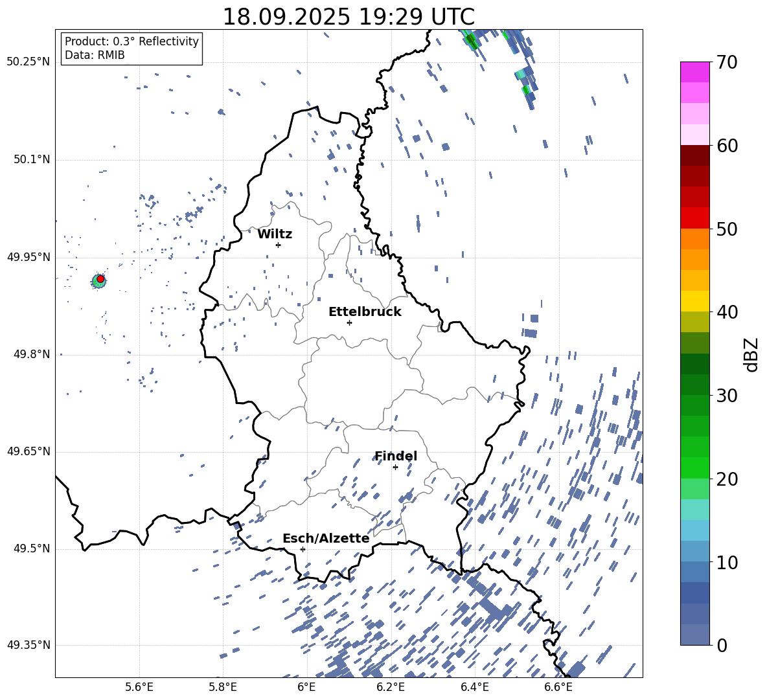This screenshot has width=767, height=700.
Task: Click the Ettelbruck station cross marker
Action: click(x=349, y=322)
